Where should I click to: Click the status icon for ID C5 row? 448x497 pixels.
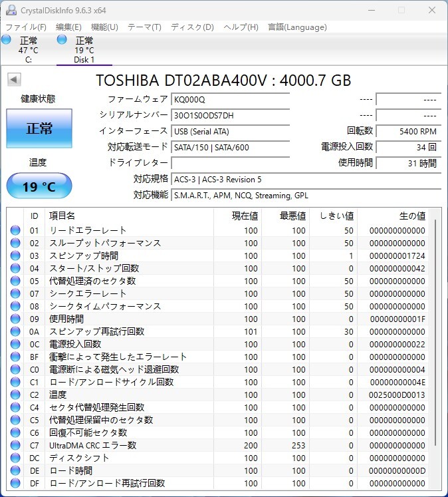[x=15, y=420]
